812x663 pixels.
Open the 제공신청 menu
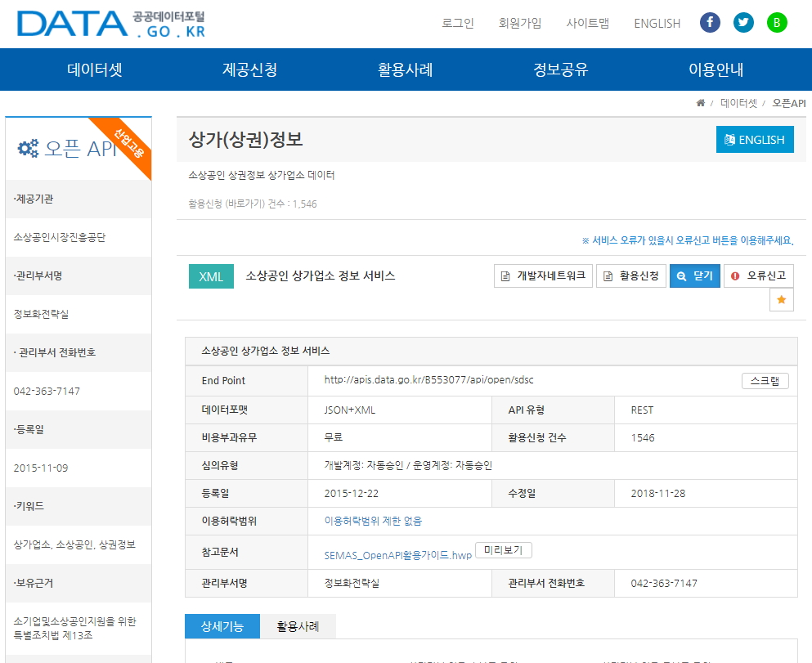pos(249,69)
